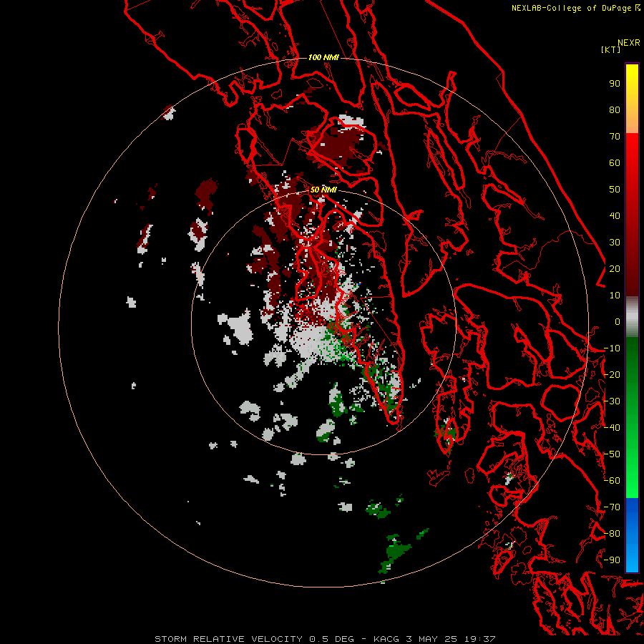The image size is (644, 644).
Task: Click the 50 value on velocity scale
Action: pos(615,190)
